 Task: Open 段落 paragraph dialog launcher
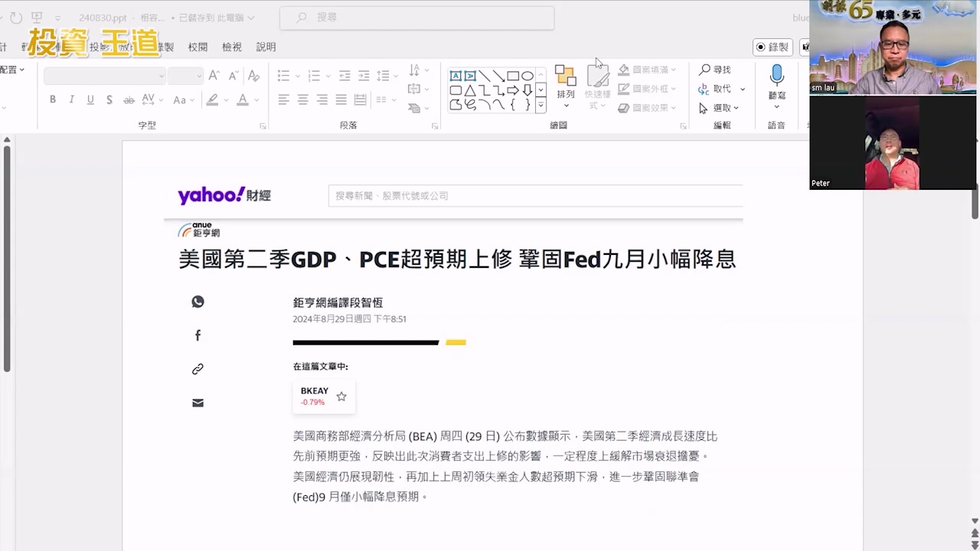click(436, 126)
